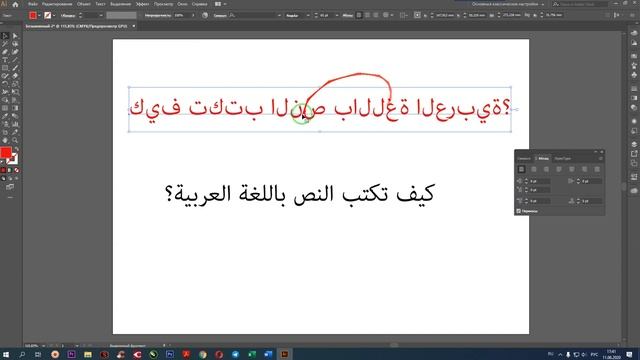Open the Справка menu
640x360 pixels.
[x=200, y=4]
